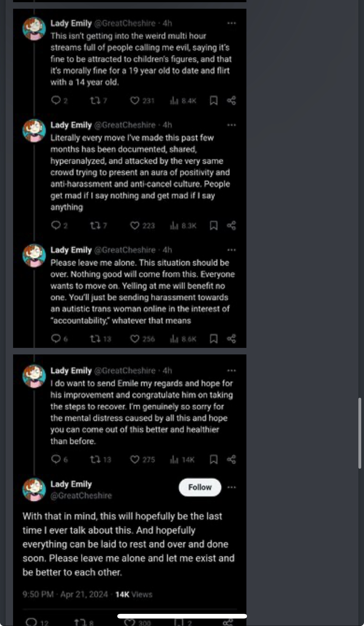Reply to the tweet about multi hour streams

point(56,101)
